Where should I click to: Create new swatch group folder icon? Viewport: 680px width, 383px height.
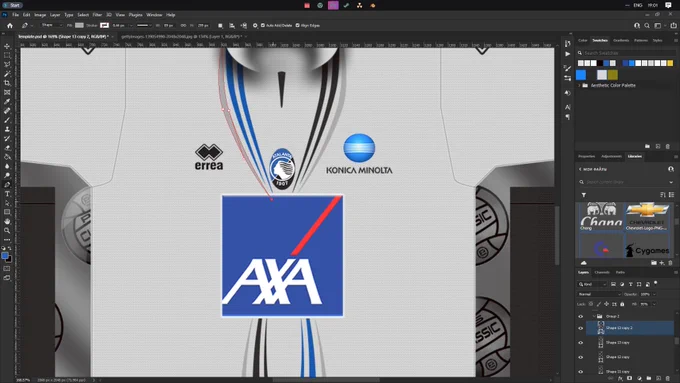[647, 146]
